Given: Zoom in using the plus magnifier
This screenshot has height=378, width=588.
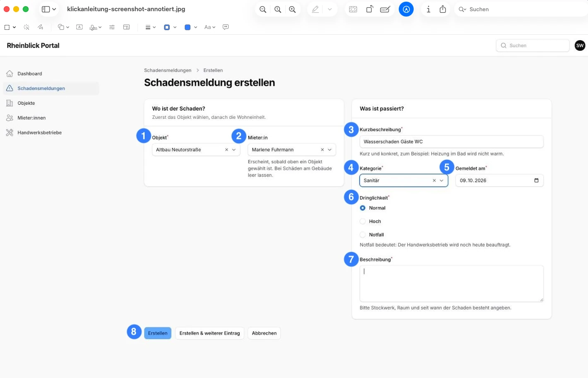Looking at the screenshot, I should point(292,9).
